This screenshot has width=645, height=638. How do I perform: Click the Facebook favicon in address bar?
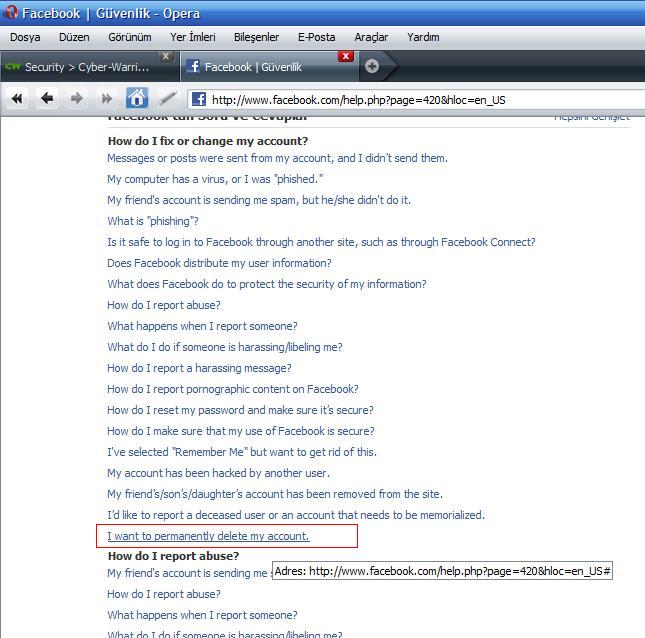click(199, 99)
